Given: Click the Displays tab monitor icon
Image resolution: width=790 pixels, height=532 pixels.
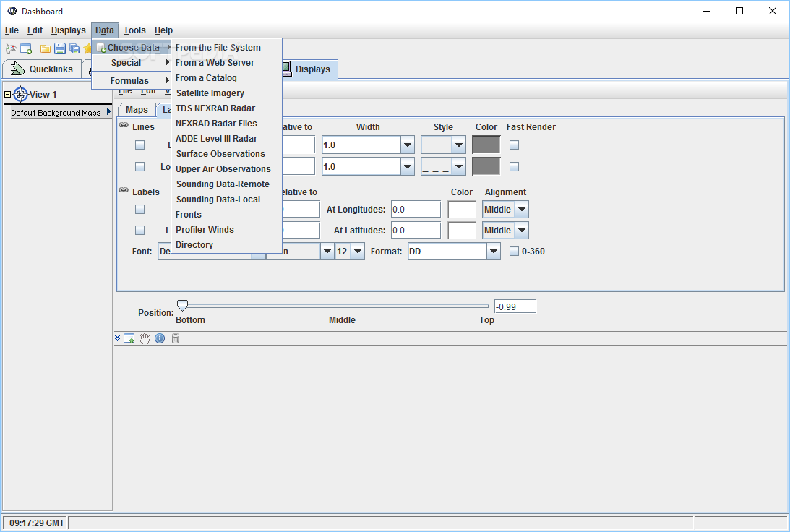Looking at the screenshot, I should (286, 69).
